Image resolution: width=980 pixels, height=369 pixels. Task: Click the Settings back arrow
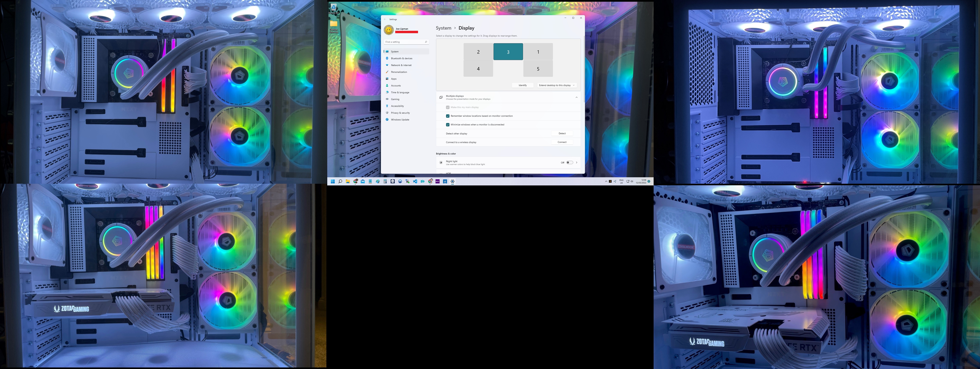click(x=385, y=19)
